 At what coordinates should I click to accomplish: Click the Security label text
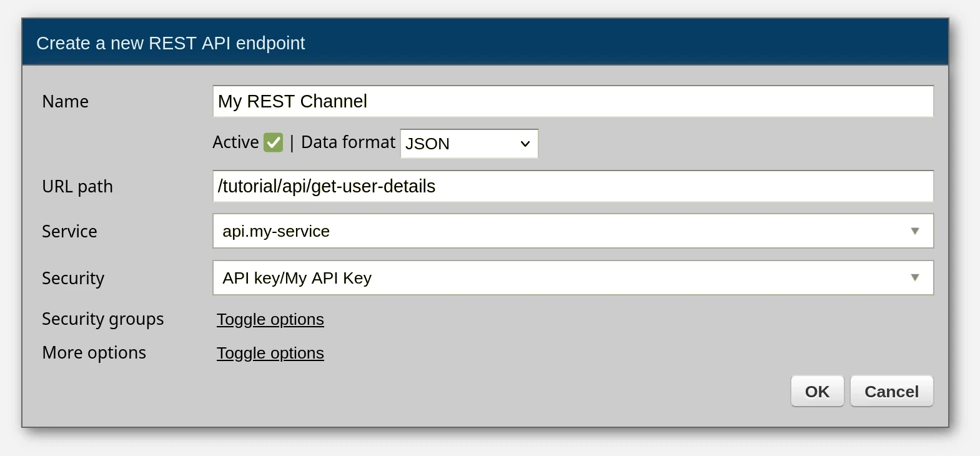coord(73,278)
